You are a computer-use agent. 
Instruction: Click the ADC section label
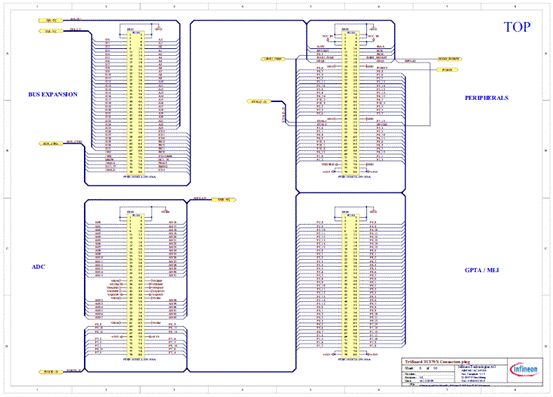click(38, 267)
